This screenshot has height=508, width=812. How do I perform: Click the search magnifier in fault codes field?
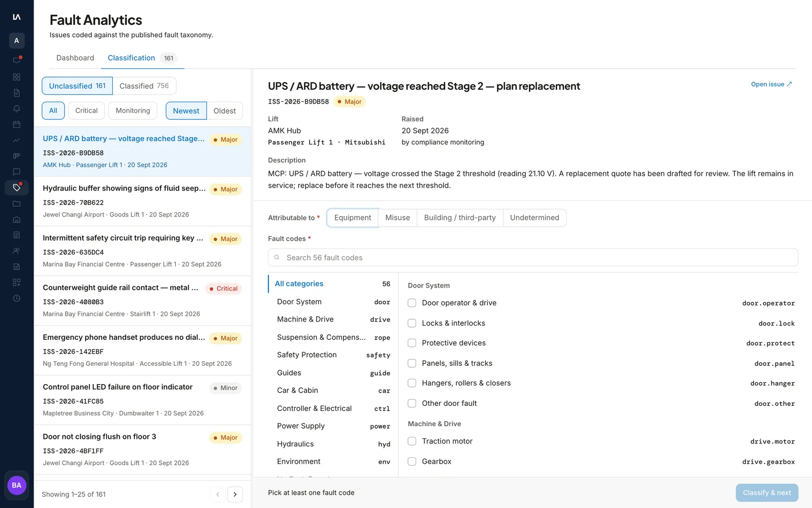[277, 258]
